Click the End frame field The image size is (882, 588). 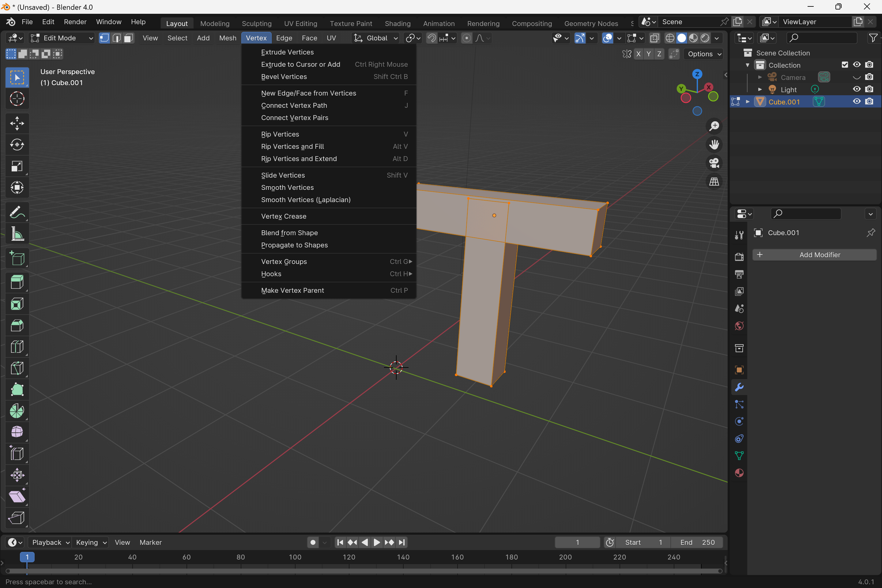(697, 542)
